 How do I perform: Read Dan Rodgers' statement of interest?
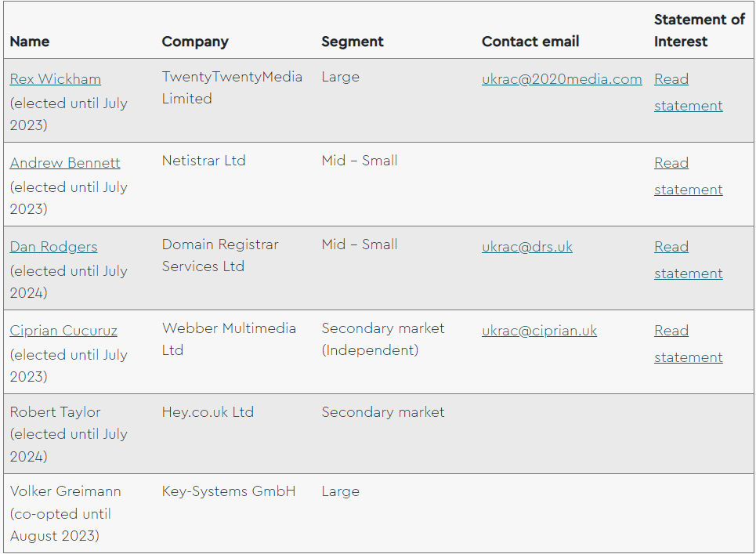(x=687, y=260)
